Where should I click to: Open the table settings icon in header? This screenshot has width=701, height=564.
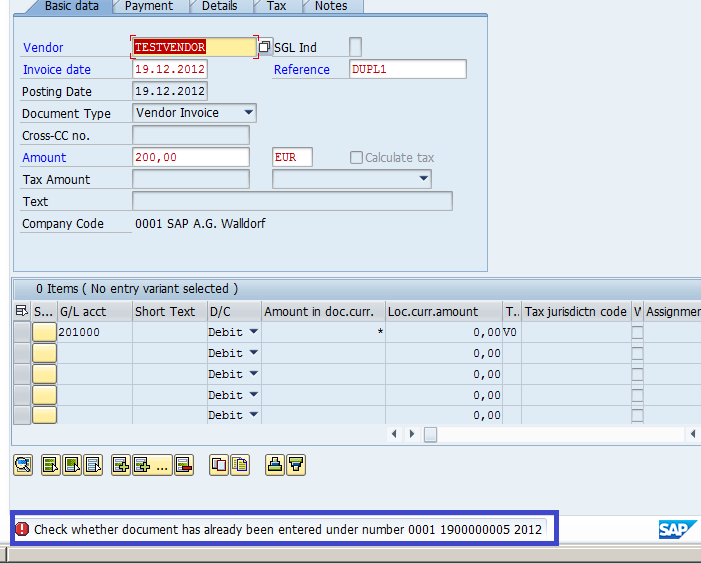21,311
